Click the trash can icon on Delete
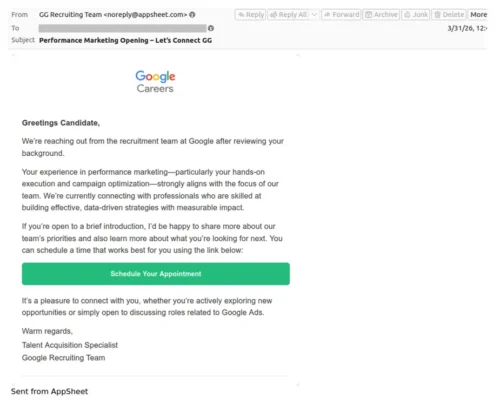The height and width of the screenshot is (402, 500). (x=438, y=15)
